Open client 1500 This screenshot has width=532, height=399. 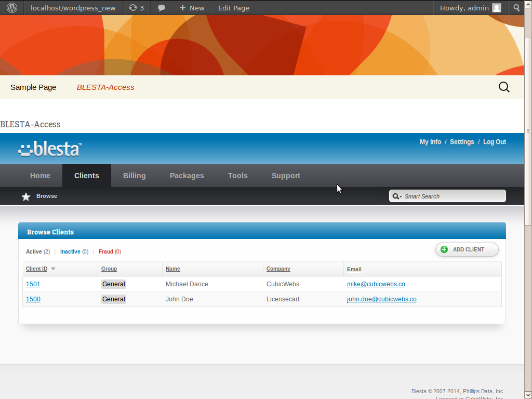[33, 299]
